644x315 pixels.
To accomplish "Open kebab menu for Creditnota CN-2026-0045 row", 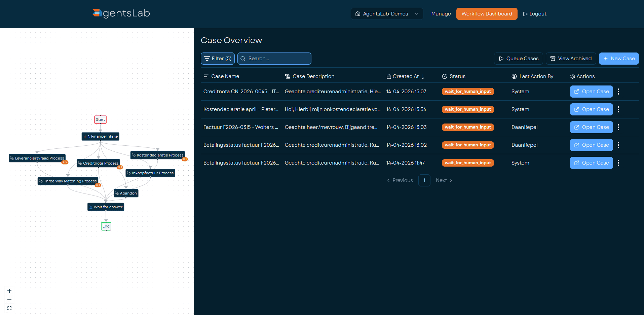I will pyautogui.click(x=618, y=91).
